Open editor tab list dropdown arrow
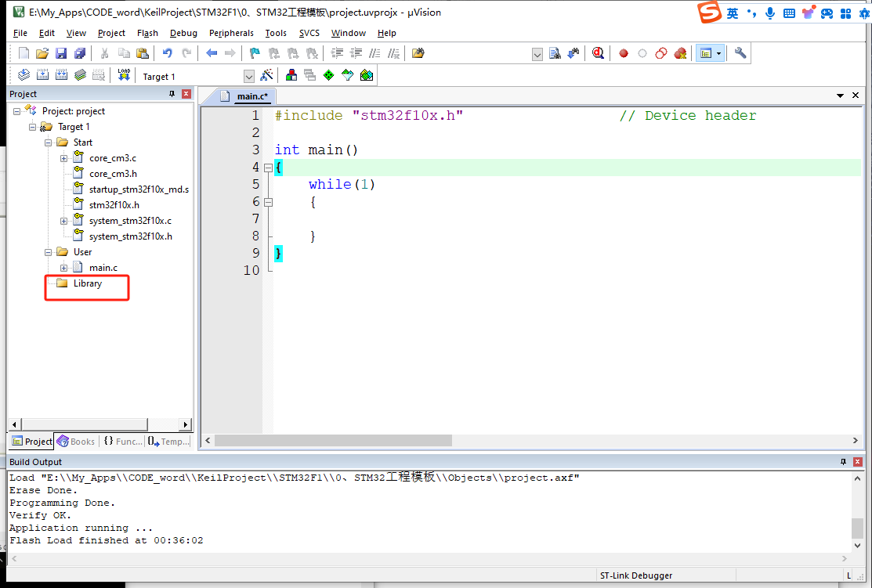Screen dimensions: 872x588 840,96
